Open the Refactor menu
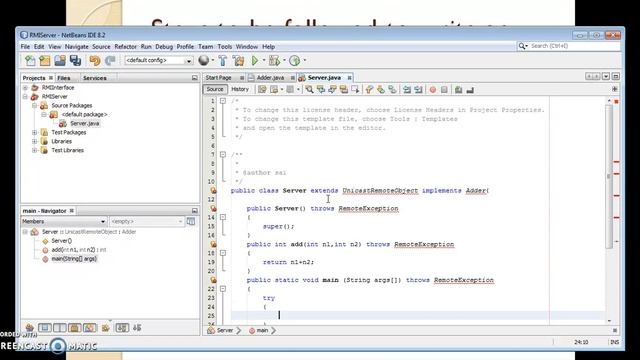The width and height of the screenshot is (640, 360). [x=125, y=47]
